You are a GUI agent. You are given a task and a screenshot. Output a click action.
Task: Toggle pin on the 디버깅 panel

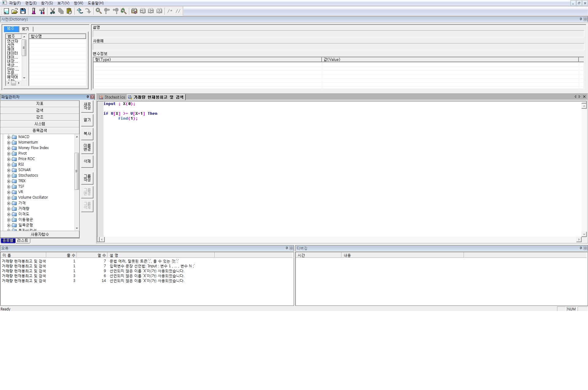[580, 248]
